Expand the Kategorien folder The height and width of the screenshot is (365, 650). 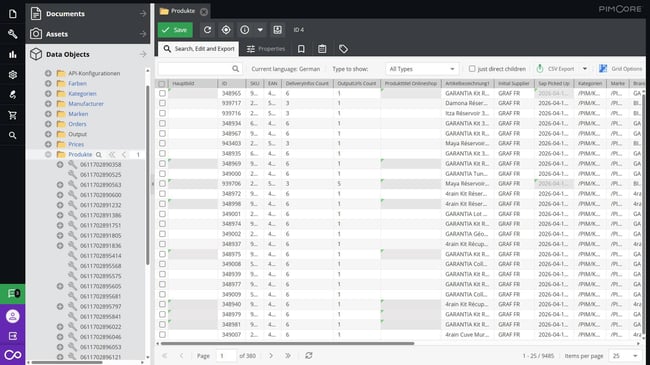point(48,94)
